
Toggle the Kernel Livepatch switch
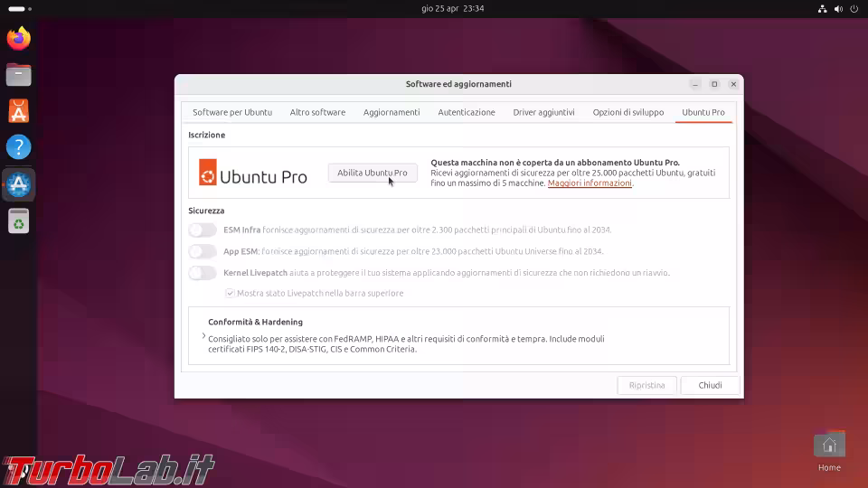pos(203,273)
